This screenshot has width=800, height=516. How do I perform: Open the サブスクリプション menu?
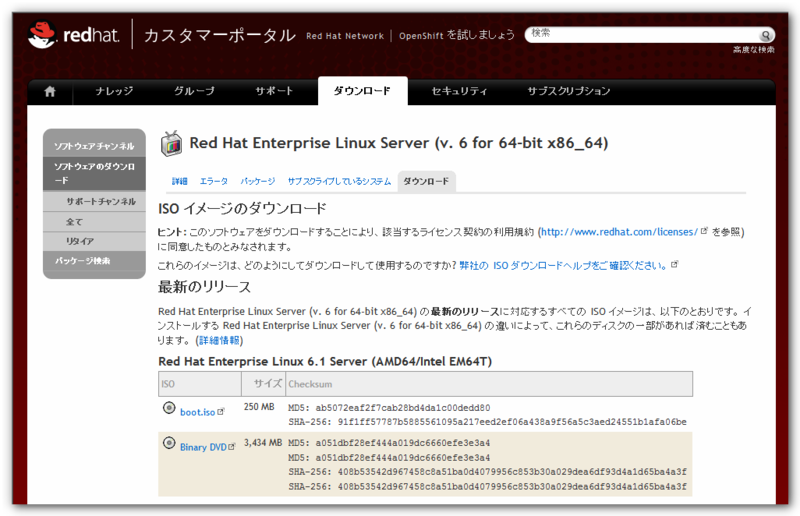[568, 91]
